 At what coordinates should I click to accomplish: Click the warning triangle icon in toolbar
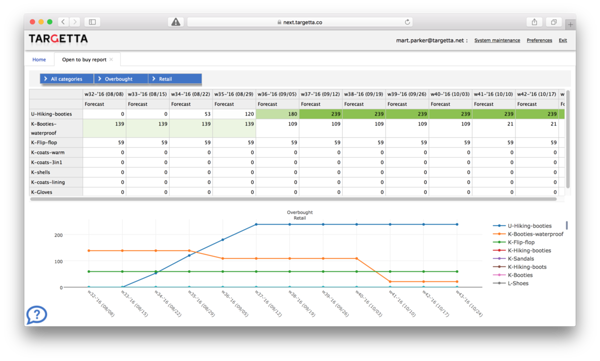click(176, 22)
